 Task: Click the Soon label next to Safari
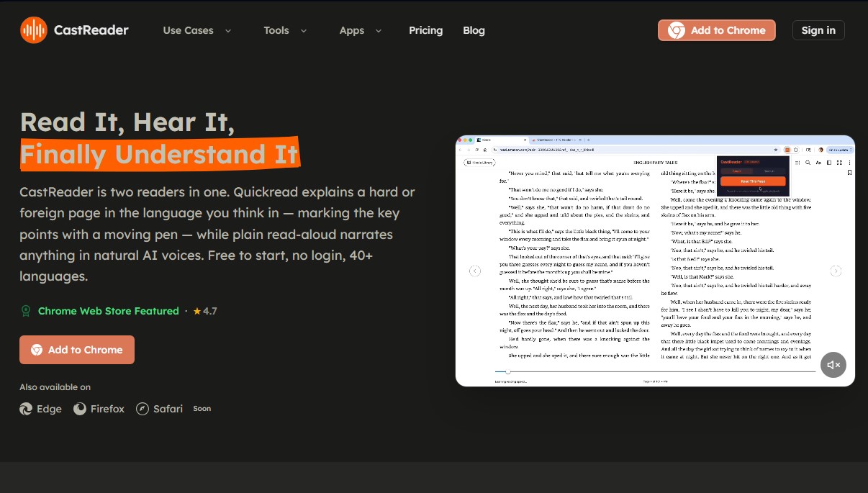click(202, 409)
